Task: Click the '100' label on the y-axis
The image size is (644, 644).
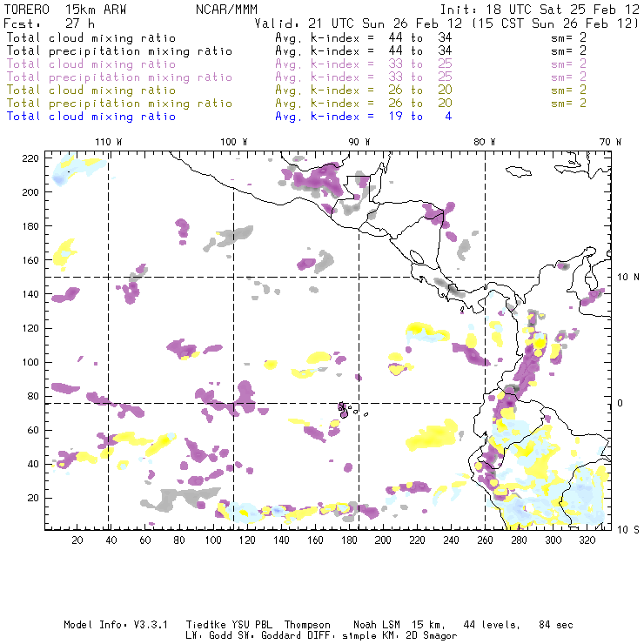Action: (x=30, y=362)
